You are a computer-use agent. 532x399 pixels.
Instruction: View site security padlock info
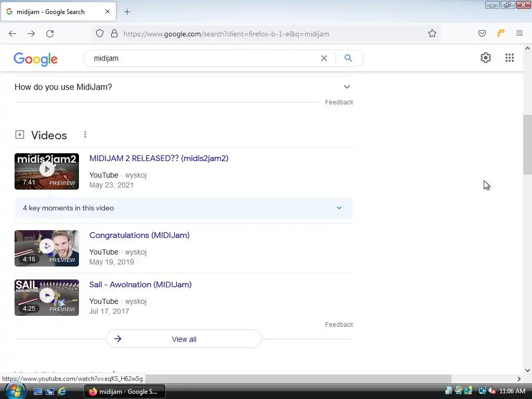(x=114, y=34)
